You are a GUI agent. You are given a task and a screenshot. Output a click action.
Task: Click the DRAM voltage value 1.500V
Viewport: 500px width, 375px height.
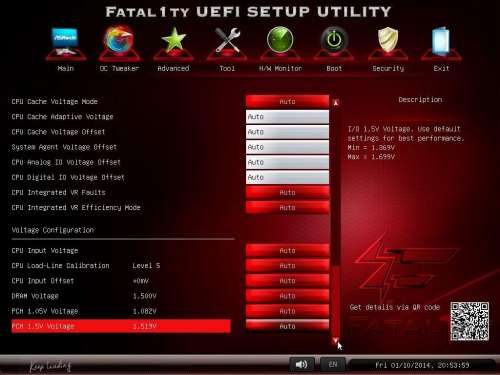145,296
